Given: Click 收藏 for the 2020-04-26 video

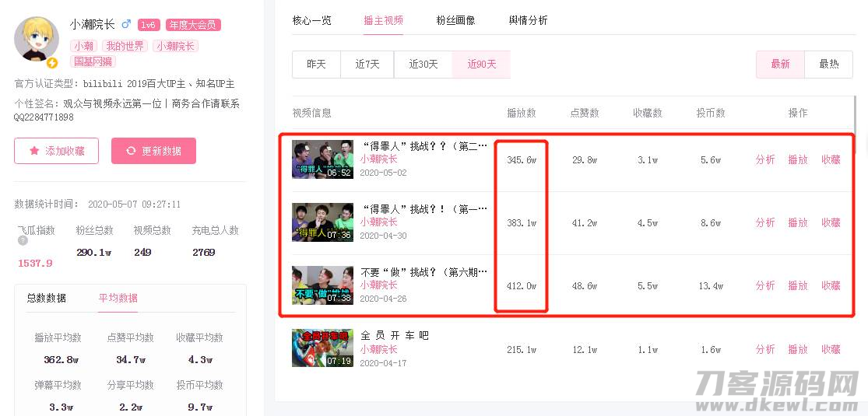Looking at the screenshot, I should (x=831, y=285).
